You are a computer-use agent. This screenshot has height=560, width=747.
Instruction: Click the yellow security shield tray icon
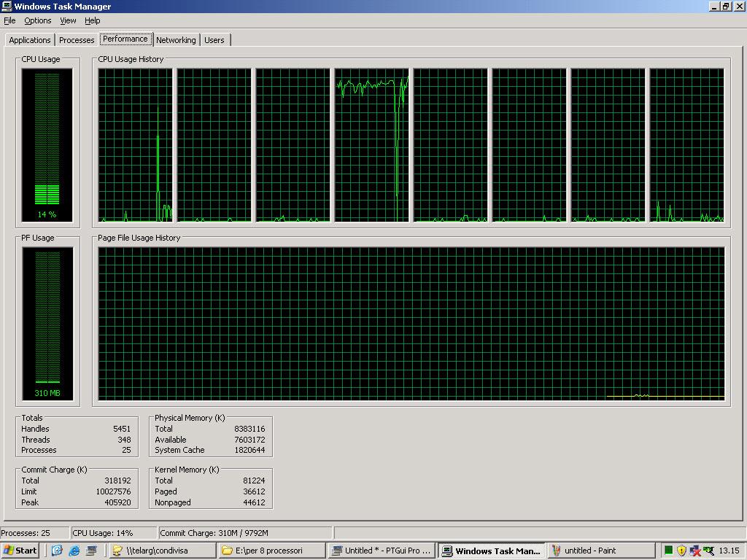(x=682, y=551)
